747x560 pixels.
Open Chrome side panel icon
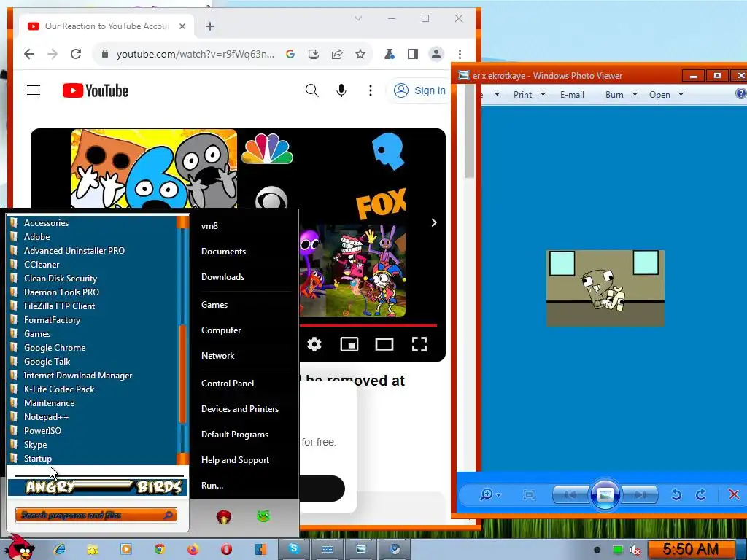[413, 54]
